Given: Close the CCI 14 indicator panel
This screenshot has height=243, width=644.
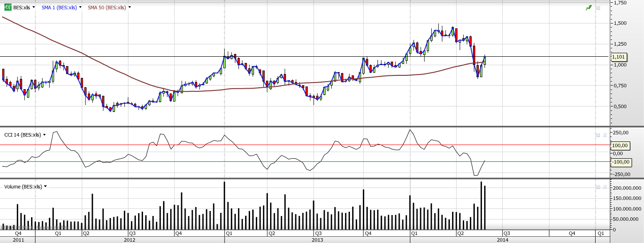Looking at the screenshot, I should pos(604,135).
